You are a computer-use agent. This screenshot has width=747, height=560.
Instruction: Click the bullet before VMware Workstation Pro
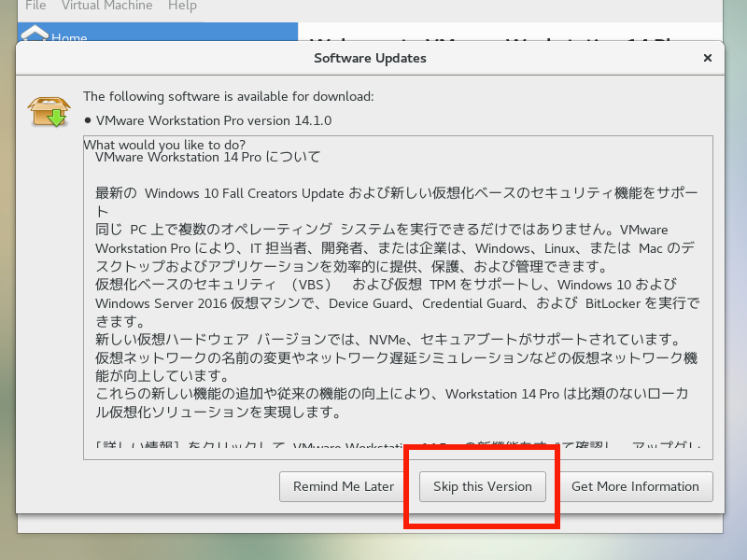click(x=88, y=120)
